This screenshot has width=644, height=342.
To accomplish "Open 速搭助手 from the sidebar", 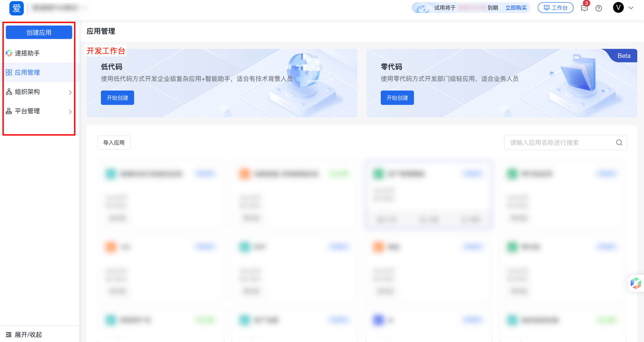I will pyautogui.click(x=27, y=53).
